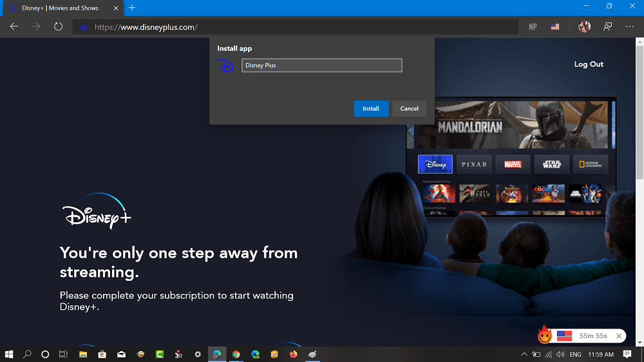Click the Marvel brand tile
This screenshot has width=644, height=362.
pyautogui.click(x=513, y=164)
